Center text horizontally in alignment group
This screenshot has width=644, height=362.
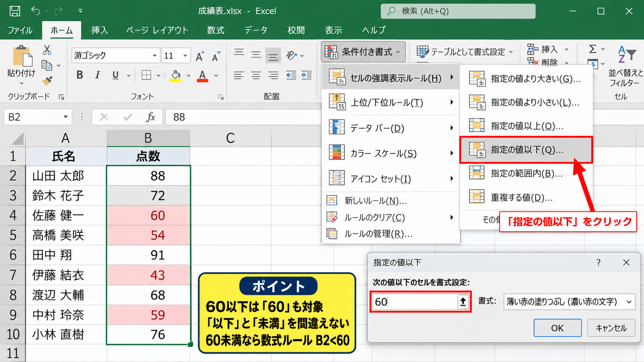point(256,75)
